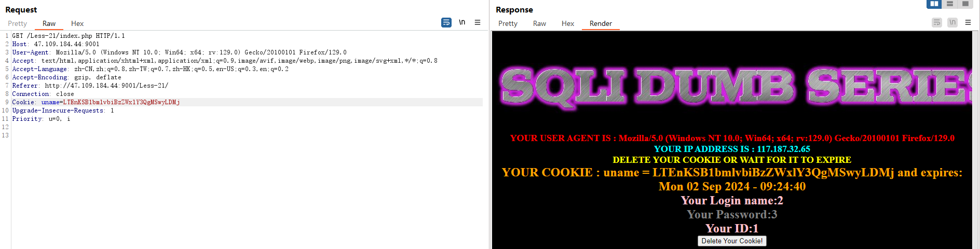Switch Response view to Pretty tab
The height and width of the screenshot is (249, 980).
508,23
